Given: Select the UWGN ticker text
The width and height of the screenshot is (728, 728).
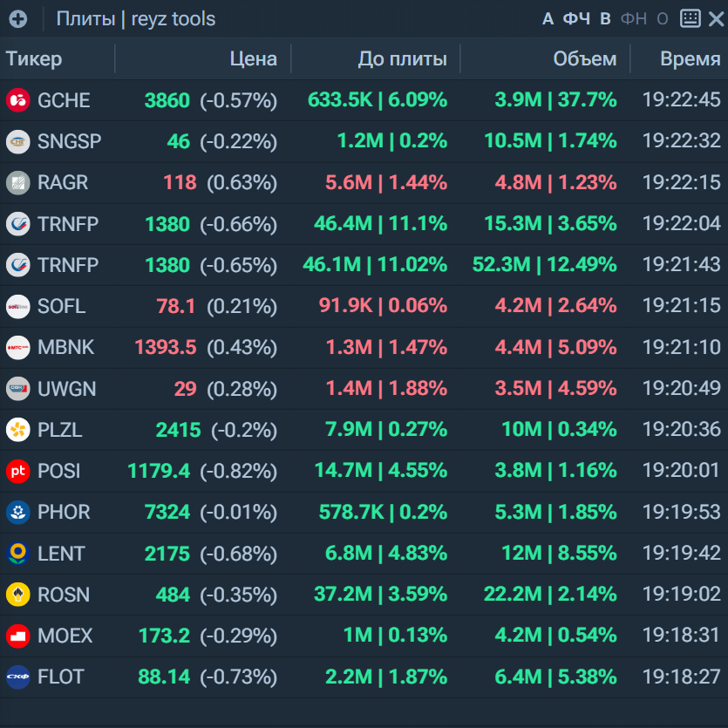Looking at the screenshot, I should [x=66, y=389].
